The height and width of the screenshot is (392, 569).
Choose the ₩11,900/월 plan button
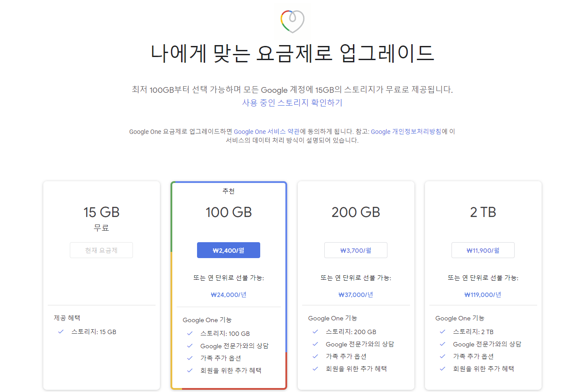point(483,250)
